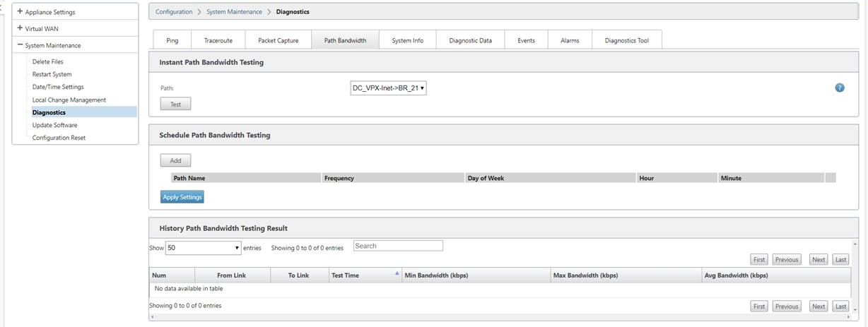
Task: Click the System Maintenance breadcrumb link
Action: 234,11
